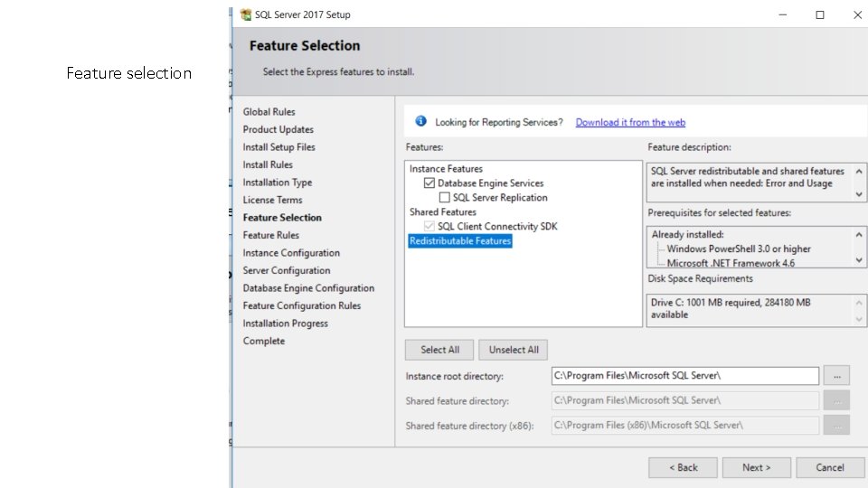The height and width of the screenshot is (488, 868).
Task: Click Microsoft .NET Framework 4.6 entry
Action: point(731,263)
